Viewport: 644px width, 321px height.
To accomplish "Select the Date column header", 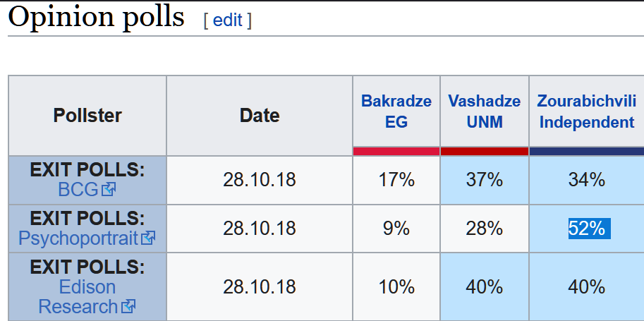I will 260,116.
